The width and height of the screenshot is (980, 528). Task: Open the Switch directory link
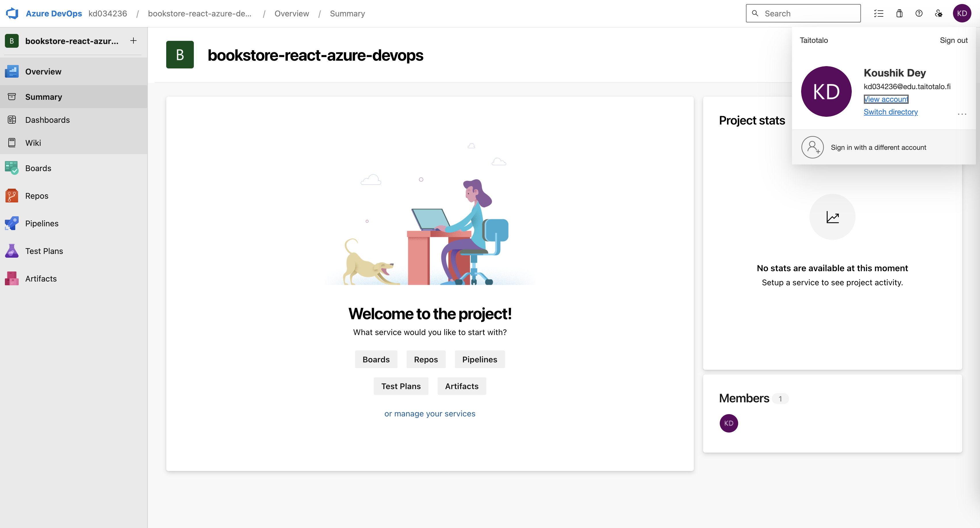click(891, 112)
